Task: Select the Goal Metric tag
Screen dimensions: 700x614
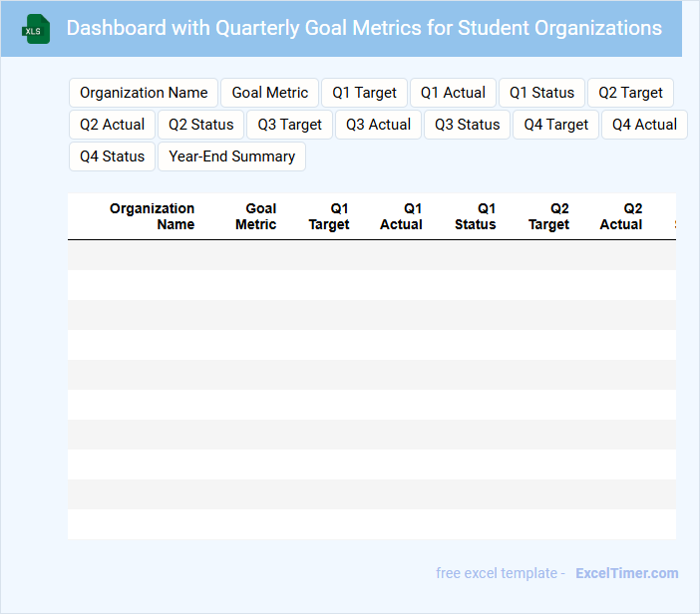Action: coord(269,93)
